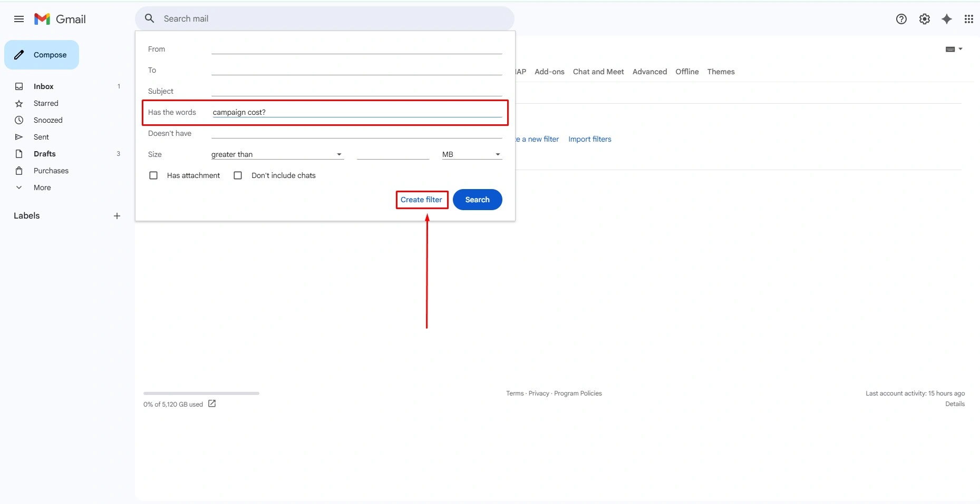Screen dimensions: 980x504
Task: Click the Search mail box
Action: [x=325, y=18]
